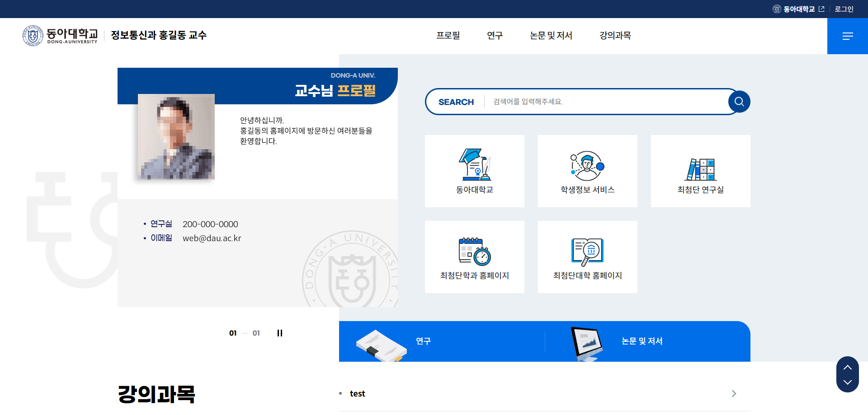The height and width of the screenshot is (415, 868).
Task: Click the blue 연구 banner button
Action: coord(423,341)
